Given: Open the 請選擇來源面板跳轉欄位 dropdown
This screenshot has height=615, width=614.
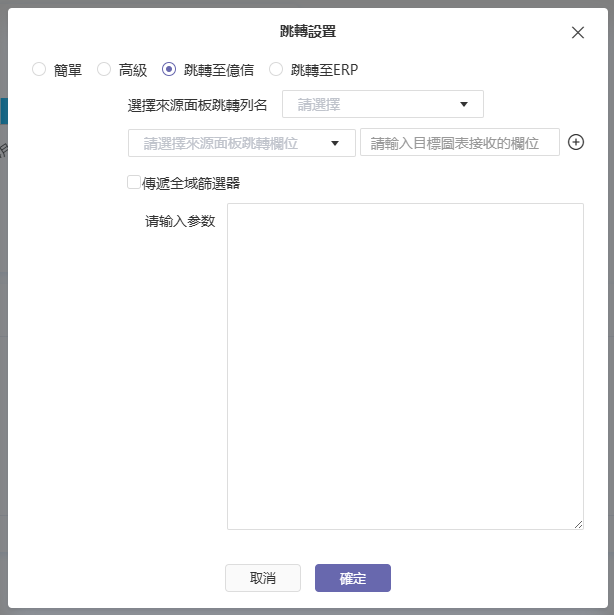Looking at the screenshot, I should (x=242, y=143).
